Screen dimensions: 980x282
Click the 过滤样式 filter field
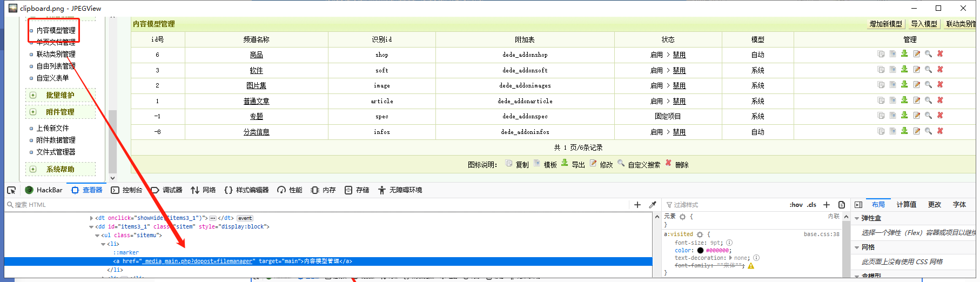coord(724,205)
